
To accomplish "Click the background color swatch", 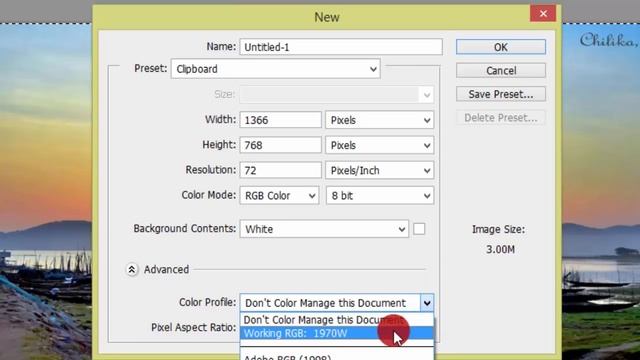I will point(419,229).
